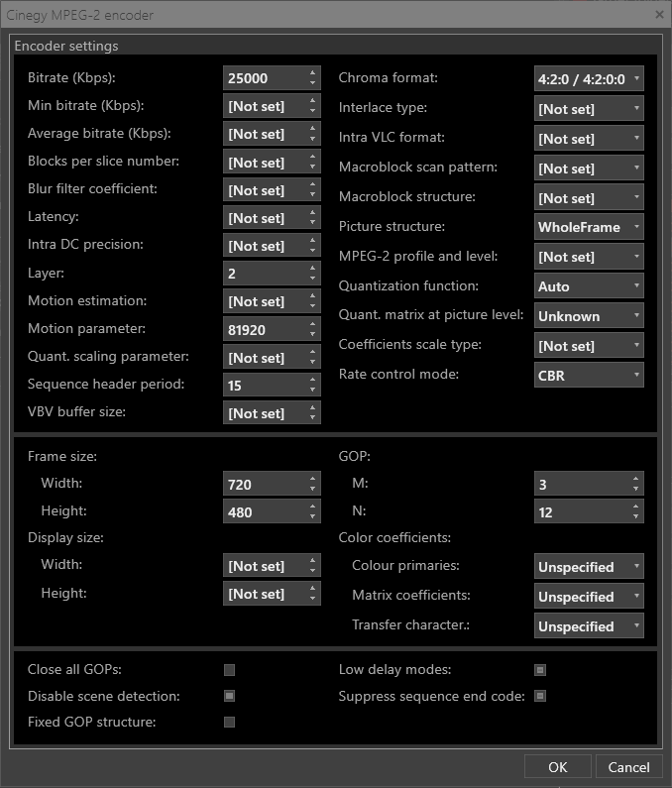Decrease Display size Height value
This screenshot has height=788, width=672.
click(312, 599)
